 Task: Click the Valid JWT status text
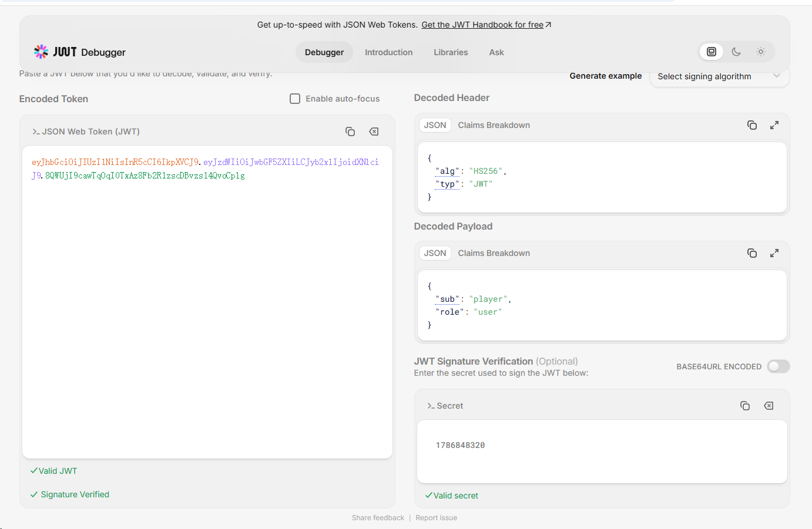(x=58, y=471)
